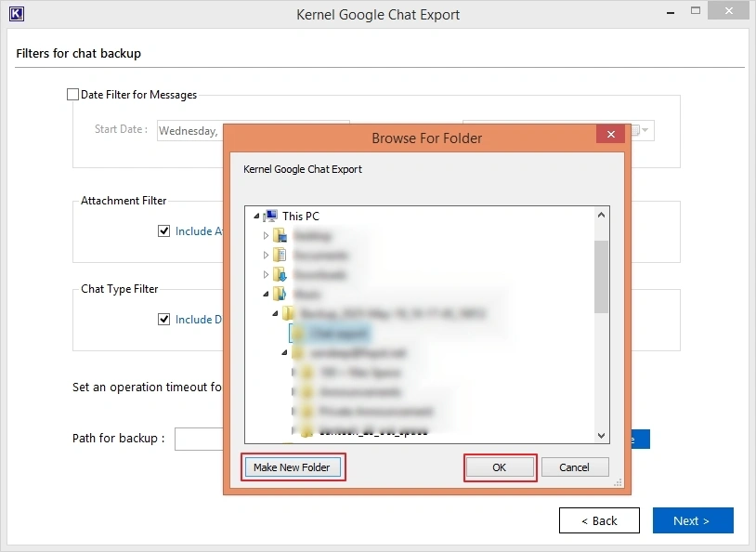Enable Date Filter for Messages checkbox
The height and width of the screenshot is (552, 756).
(72, 95)
